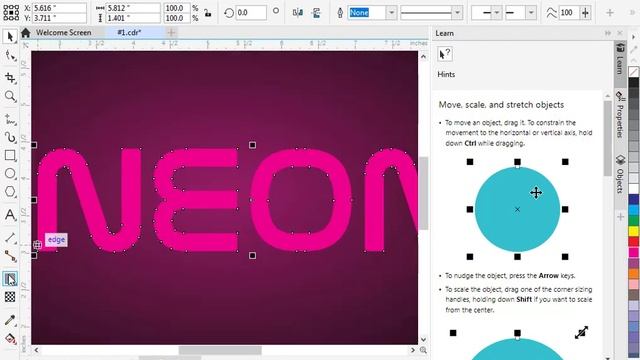Choose the Zoom magnifier tool
Viewport: 640px width, 360px height.
pos(10,96)
